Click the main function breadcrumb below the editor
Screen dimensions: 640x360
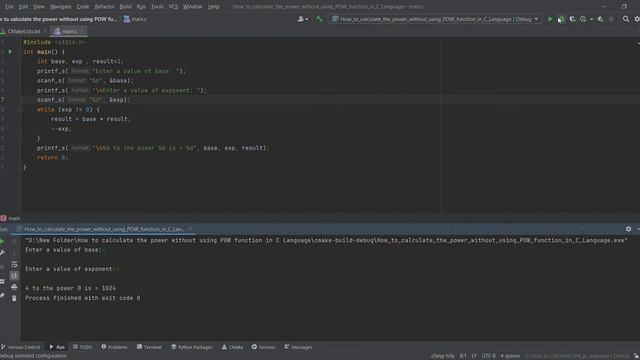coord(11,218)
